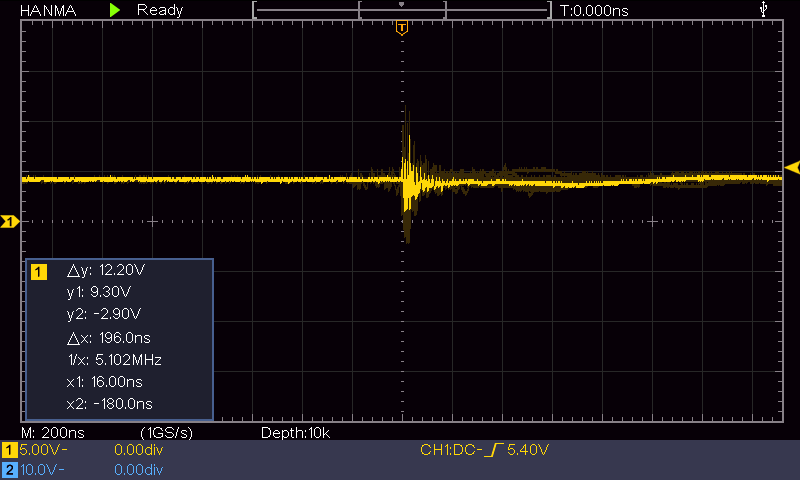Click the yellow trigger level arrow

coord(791,167)
